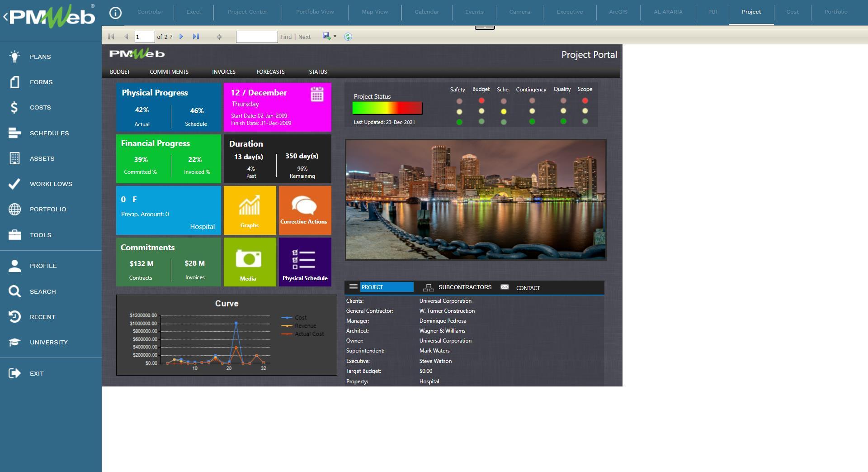Open the INVOICES report menu
868x472 pixels.
[224, 72]
